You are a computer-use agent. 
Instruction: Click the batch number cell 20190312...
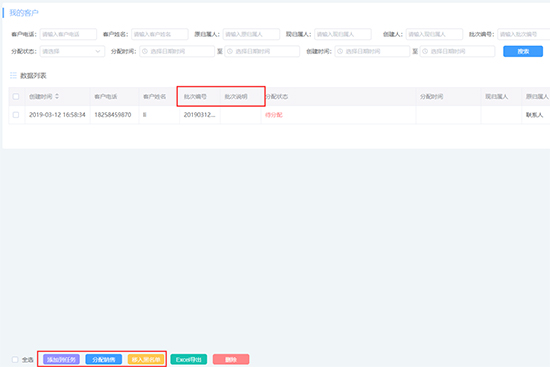(x=200, y=115)
